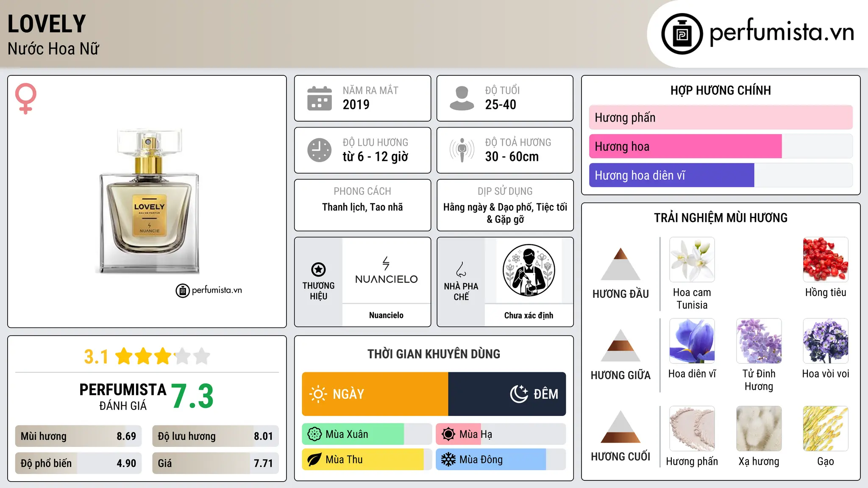Click the small perfumista.vn mark under the bottle
868x488 pixels.
209,290
